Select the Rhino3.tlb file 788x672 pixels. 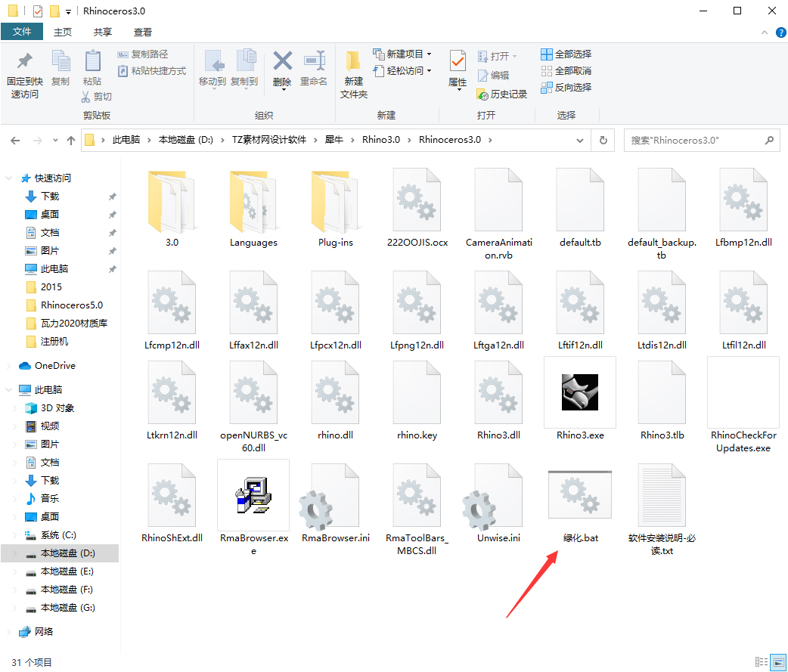point(662,401)
